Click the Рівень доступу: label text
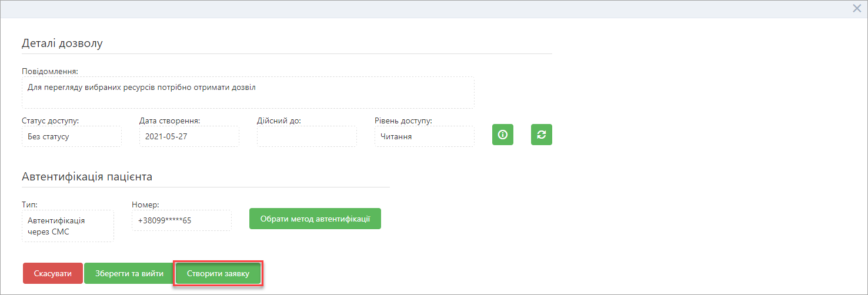This screenshot has width=868, height=295. click(x=403, y=120)
